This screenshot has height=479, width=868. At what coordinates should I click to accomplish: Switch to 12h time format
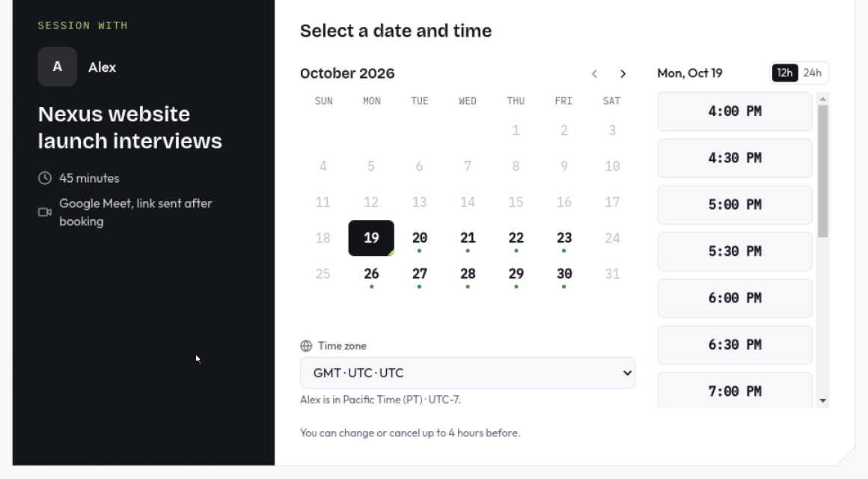785,73
